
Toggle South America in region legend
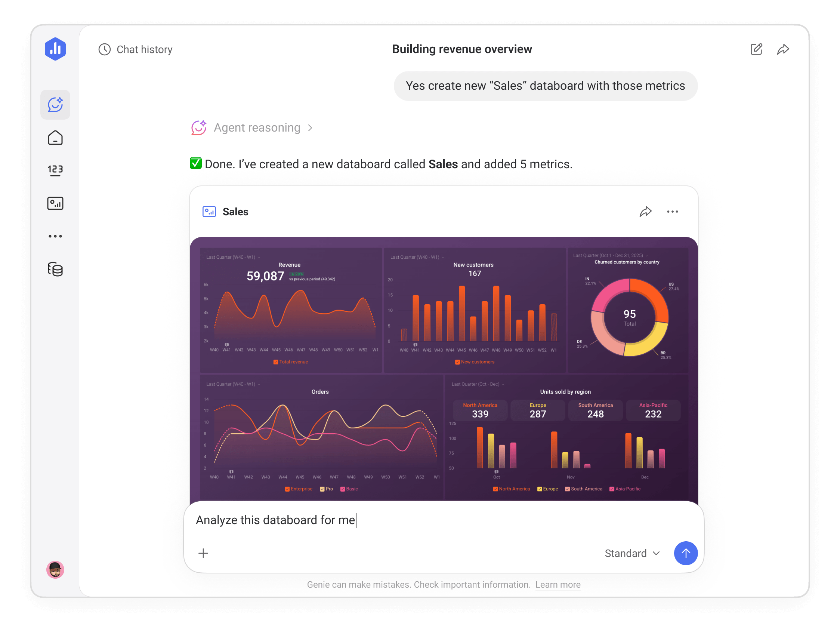[x=567, y=489]
